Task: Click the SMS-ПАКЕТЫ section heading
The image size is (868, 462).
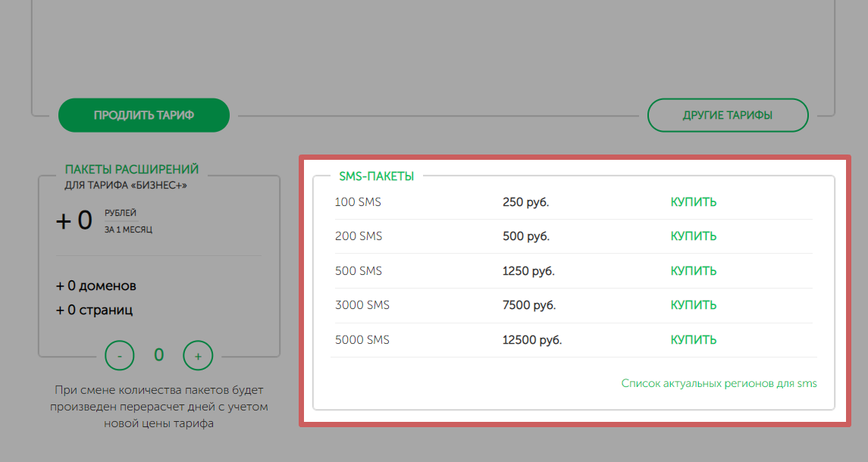Action: tap(377, 176)
